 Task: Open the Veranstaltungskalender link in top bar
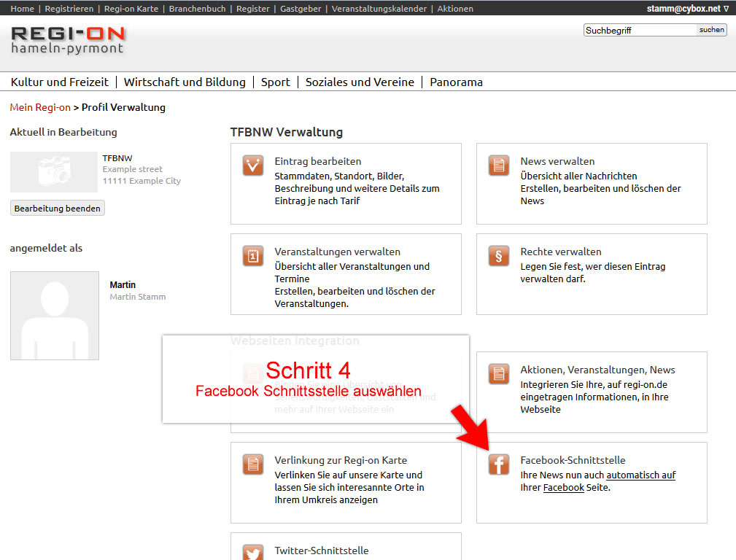coord(379,9)
